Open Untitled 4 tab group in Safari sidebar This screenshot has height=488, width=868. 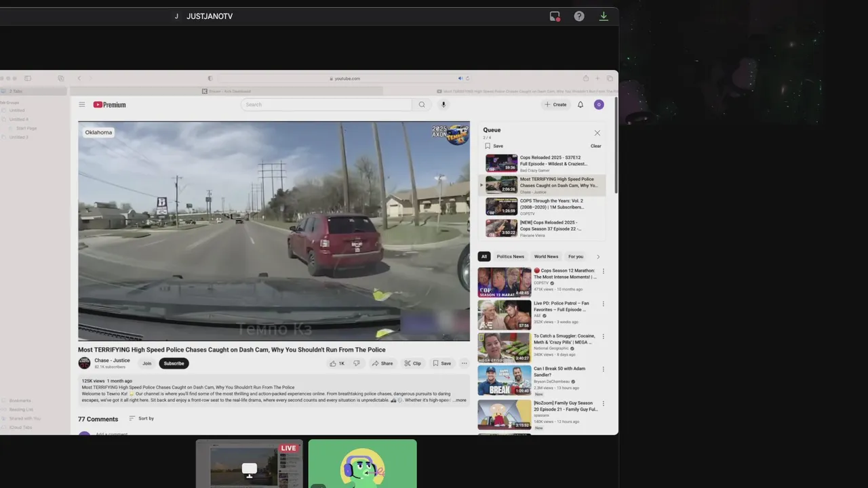pos(19,119)
